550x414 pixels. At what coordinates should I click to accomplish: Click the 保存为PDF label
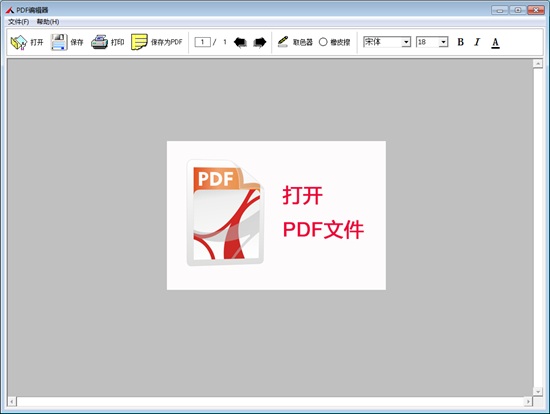[167, 42]
